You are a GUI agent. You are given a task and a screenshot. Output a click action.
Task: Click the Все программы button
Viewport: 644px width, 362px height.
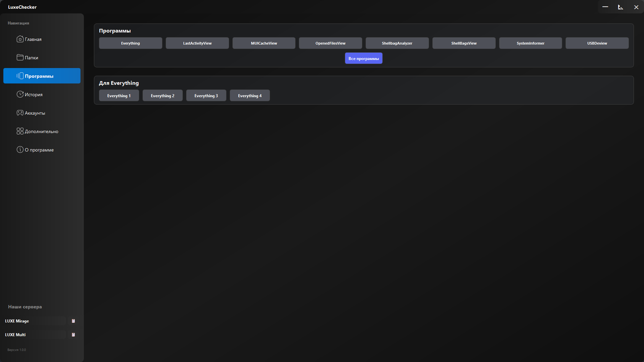pos(364,58)
